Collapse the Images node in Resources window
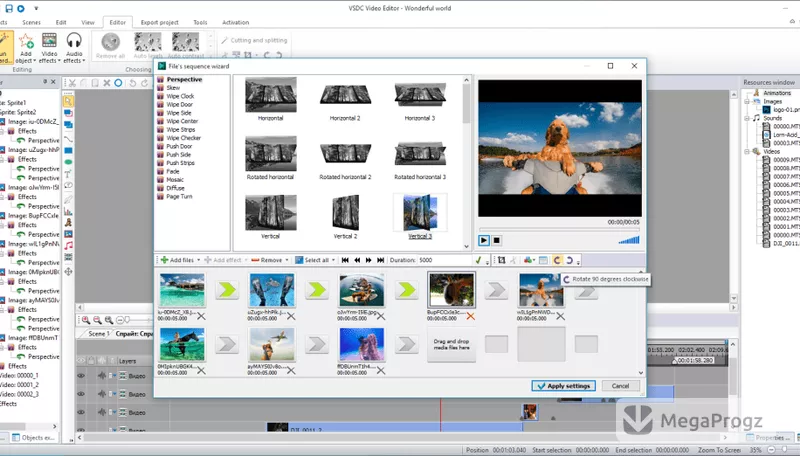The image size is (800, 456). pos(747,102)
